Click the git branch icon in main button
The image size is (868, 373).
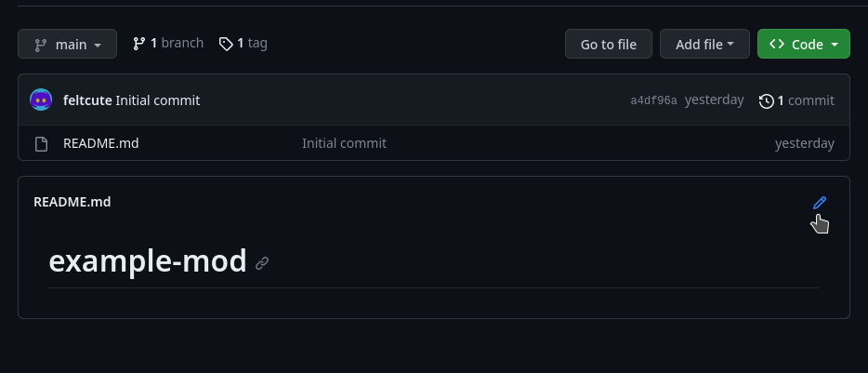coord(40,45)
